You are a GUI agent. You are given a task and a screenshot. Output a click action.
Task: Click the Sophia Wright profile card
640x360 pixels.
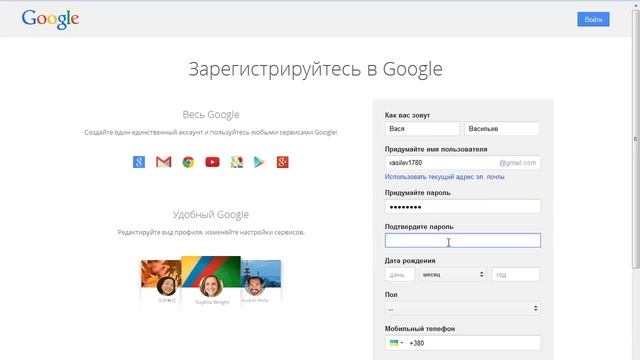click(x=211, y=281)
